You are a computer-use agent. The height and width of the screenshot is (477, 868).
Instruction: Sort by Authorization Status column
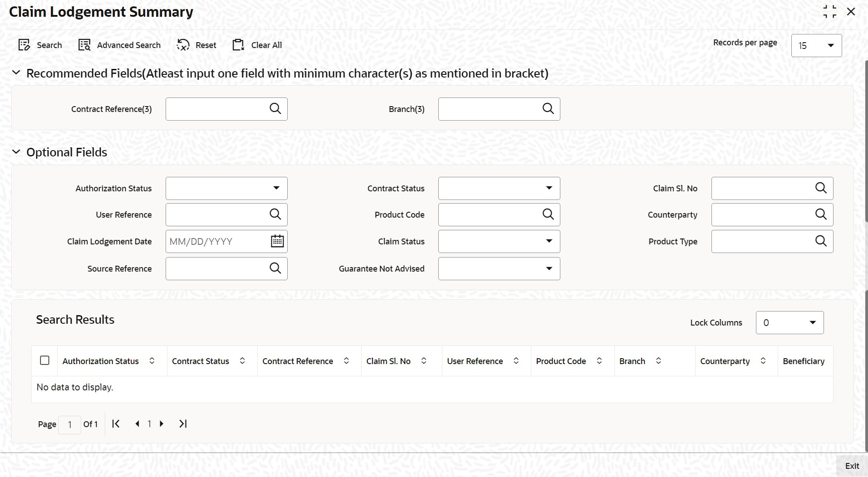coord(152,361)
